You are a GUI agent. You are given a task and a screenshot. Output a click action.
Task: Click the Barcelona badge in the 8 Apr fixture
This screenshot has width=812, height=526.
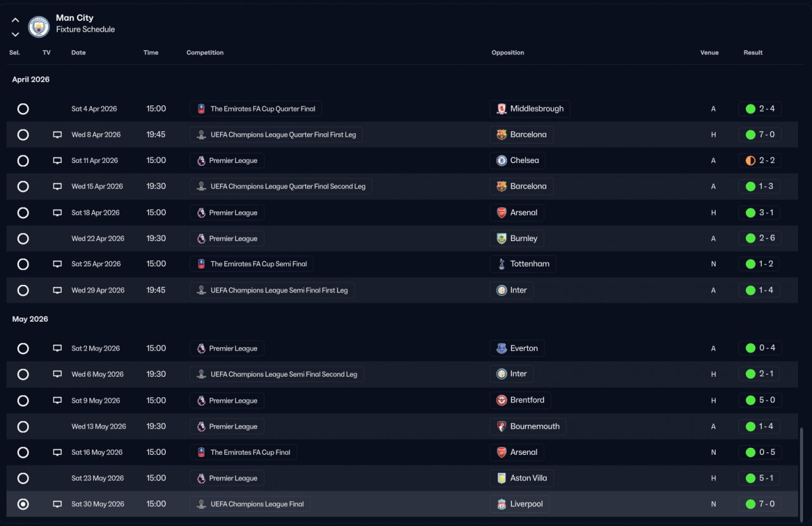point(502,135)
